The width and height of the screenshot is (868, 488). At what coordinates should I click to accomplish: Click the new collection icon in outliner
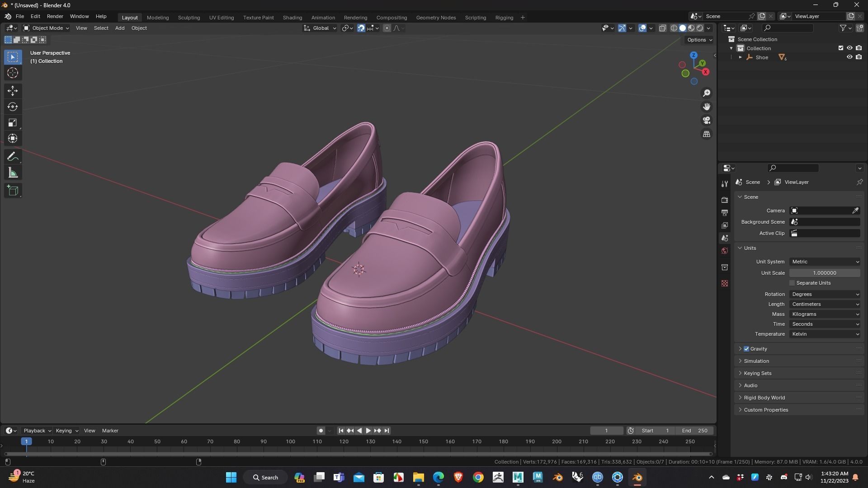point(859,28)
